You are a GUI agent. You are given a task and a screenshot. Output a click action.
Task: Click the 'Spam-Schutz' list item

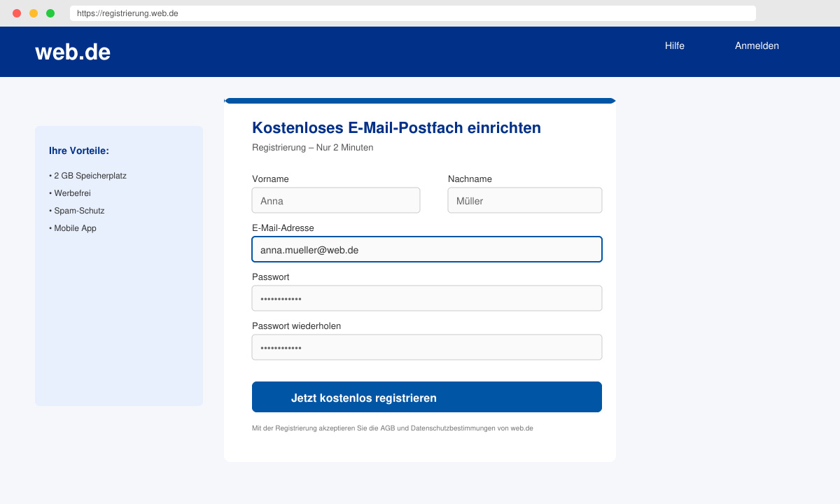[76, 211]
